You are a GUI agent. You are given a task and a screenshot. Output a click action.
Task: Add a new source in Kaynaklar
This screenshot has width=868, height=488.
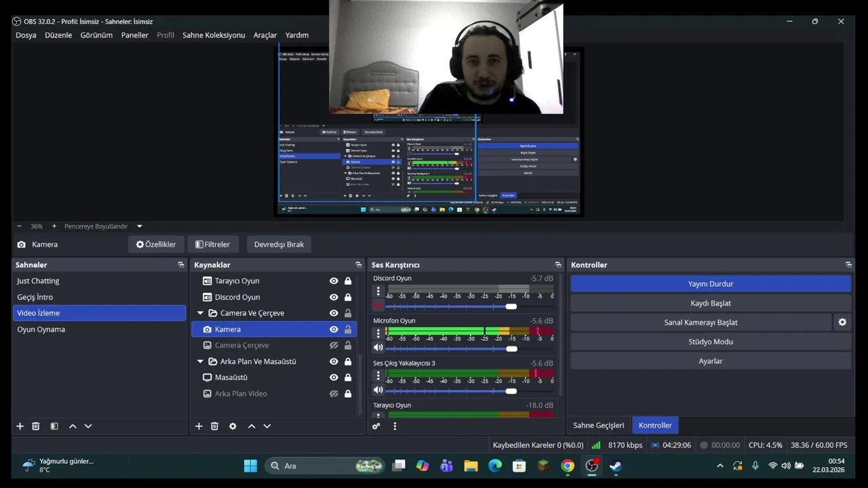point(199,426)
